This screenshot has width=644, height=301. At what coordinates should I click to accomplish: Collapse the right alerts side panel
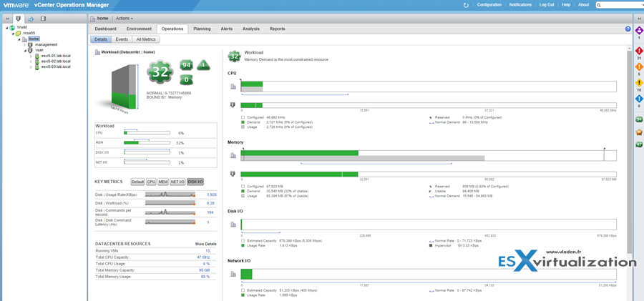click(x=639, y=19)
